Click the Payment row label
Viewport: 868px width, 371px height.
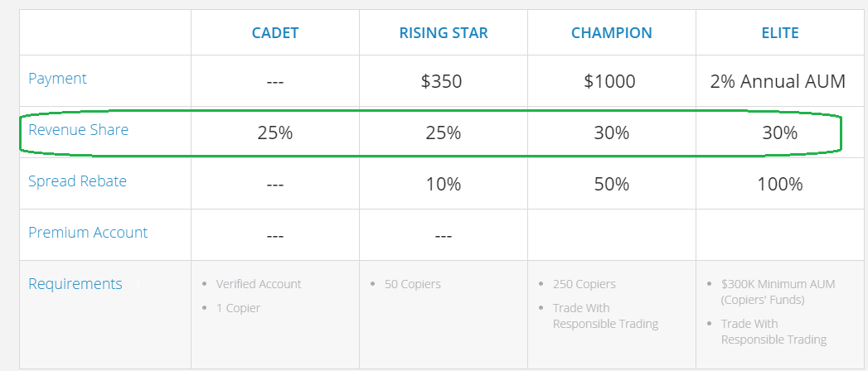(x=57, y=79)
